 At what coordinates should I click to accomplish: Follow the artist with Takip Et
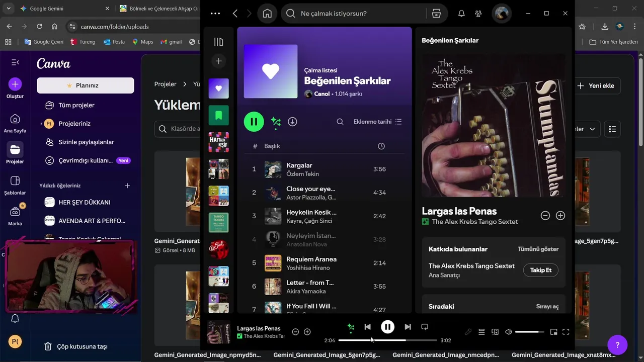coord(541,270)
